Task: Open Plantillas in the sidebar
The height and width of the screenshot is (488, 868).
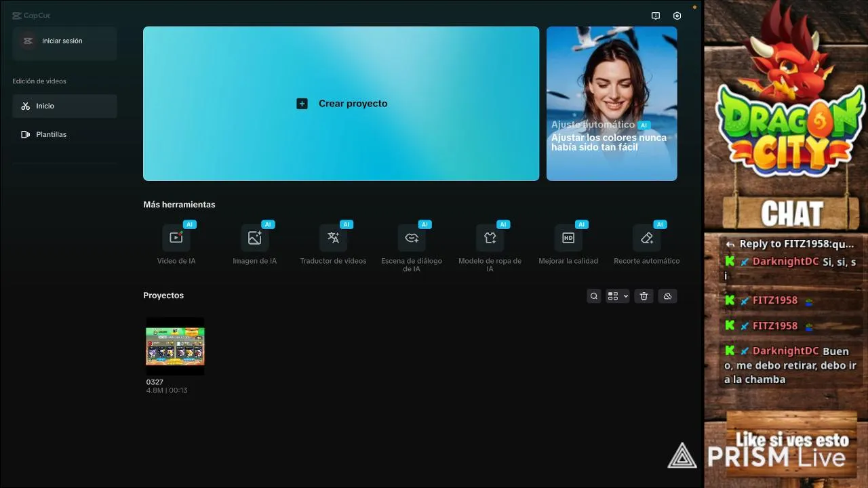Action: click(x=64, y=134)
